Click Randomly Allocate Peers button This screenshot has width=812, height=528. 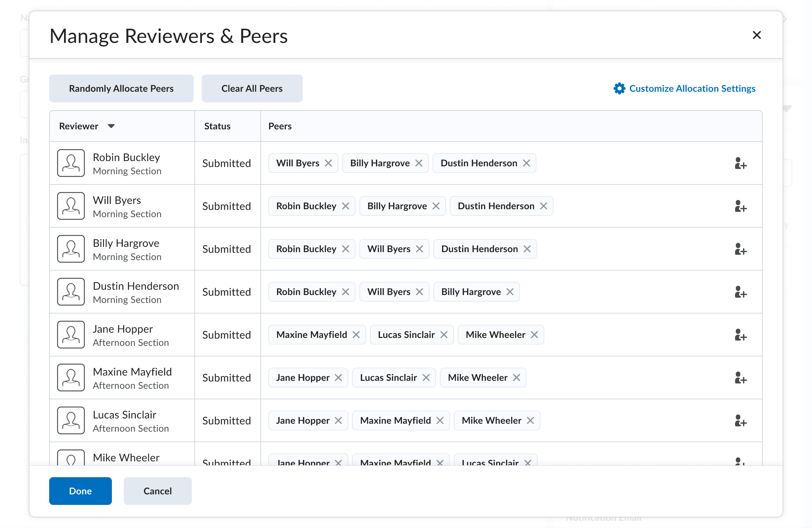pyautogui.click(x=121, y=88)
